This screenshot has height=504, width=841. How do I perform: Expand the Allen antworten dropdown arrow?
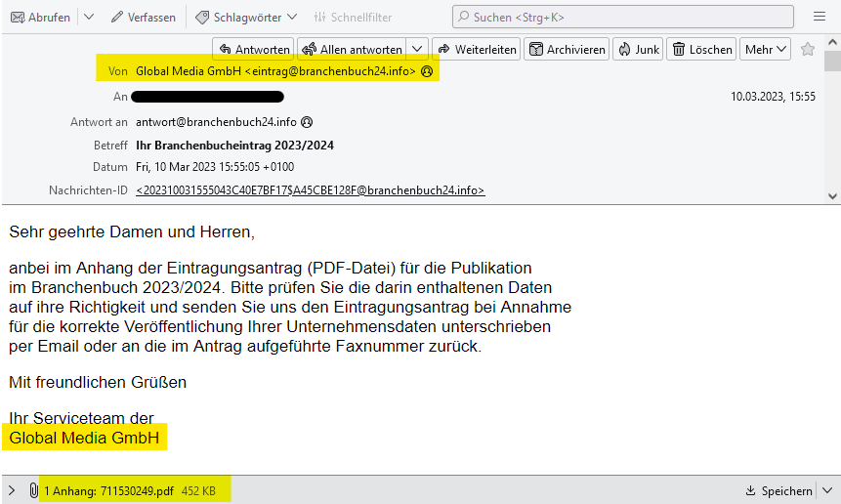tap(417, 50)
